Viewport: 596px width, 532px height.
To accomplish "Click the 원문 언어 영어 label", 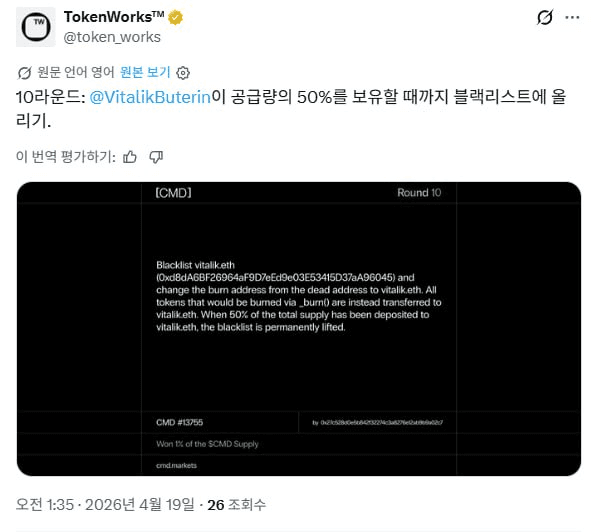I will point(76,72).
